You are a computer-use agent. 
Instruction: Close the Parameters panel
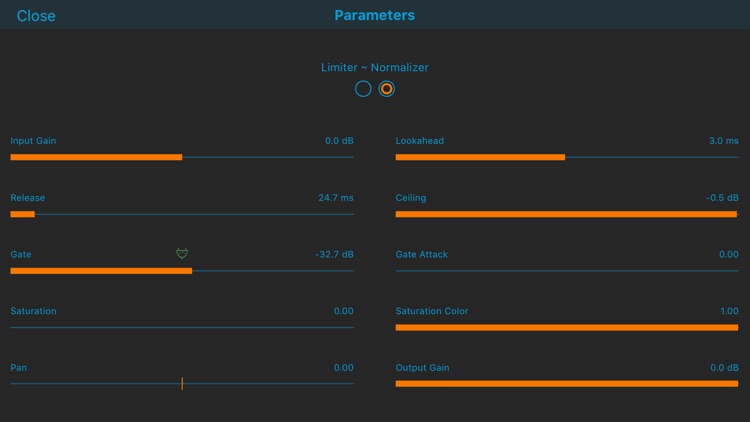36,16
